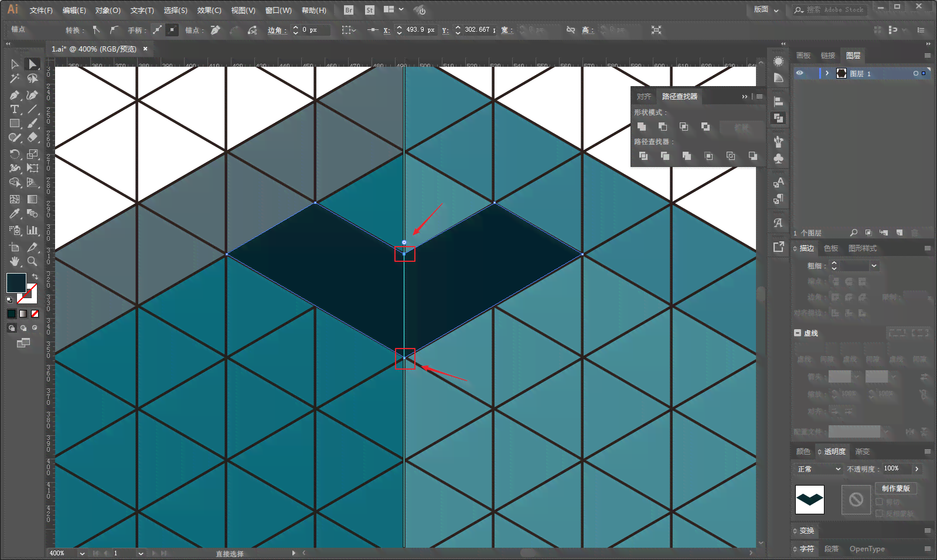Pick the Lasso tool
This screenshot has height=560, width=937.
pos(32,78)
